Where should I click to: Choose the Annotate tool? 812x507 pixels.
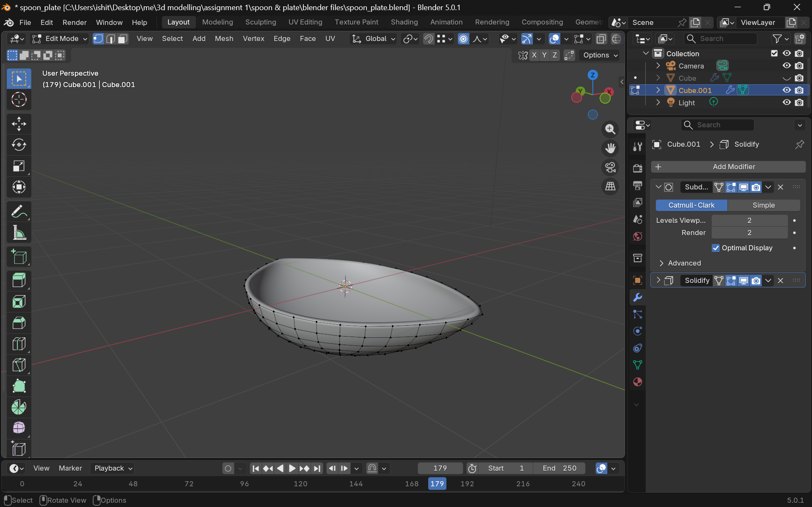tap(19, 211)
